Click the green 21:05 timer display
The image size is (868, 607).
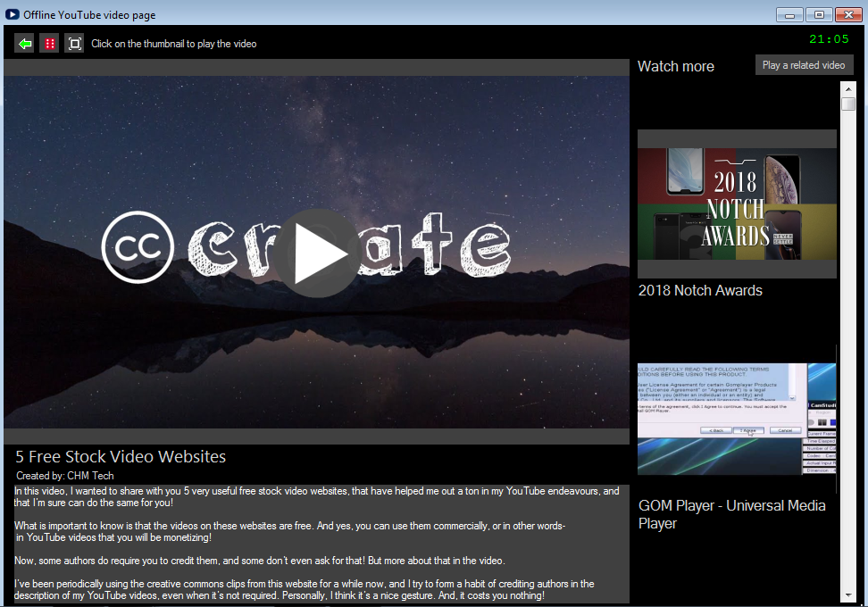pos(829,39)
